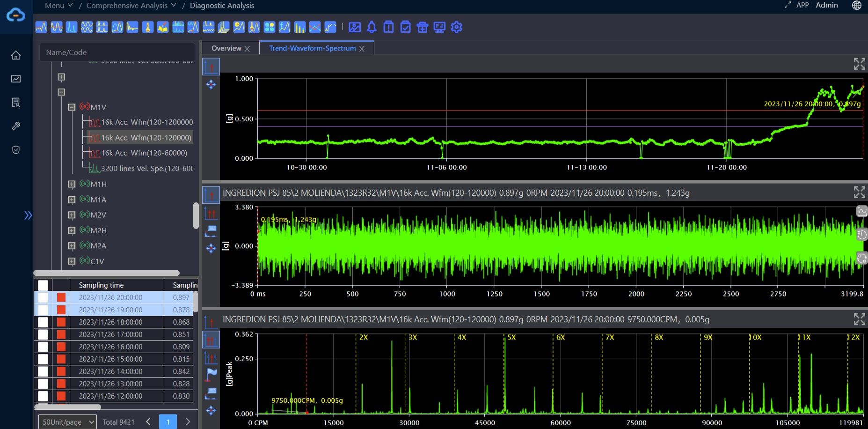Click the flag marker tool beside spectrum

coord(211,374)
